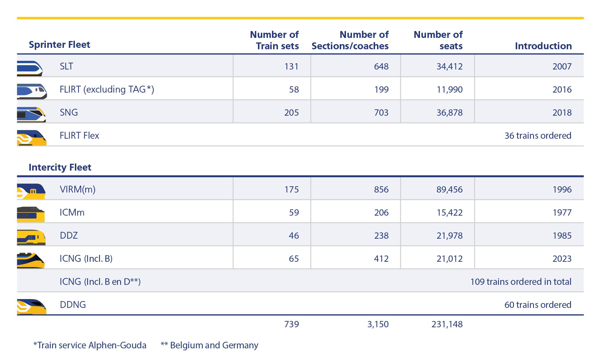This screenshot has width=598, height=364.
Task: Click the DDNG train icon
Action: click(32, 306)
